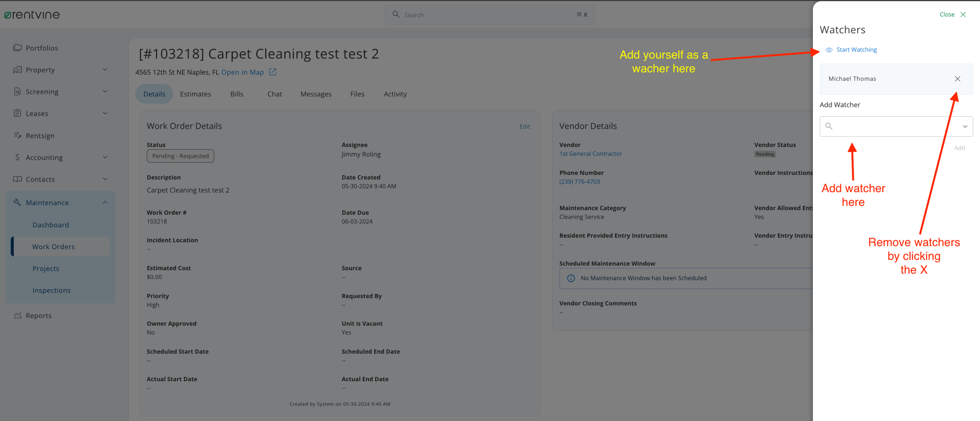This screenshot has height=421, width=980.
Task: Click the Contacts book icon
Action: [x=18, y=179]
